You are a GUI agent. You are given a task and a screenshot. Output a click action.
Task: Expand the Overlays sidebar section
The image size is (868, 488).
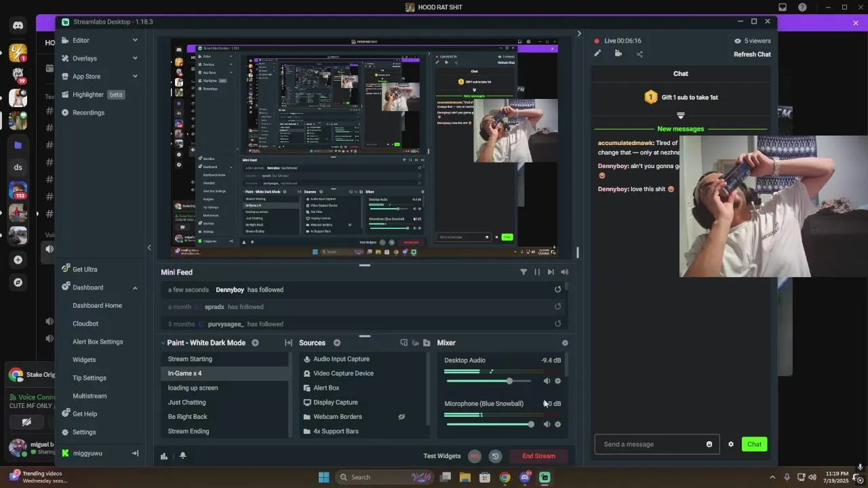pos(100,58)
